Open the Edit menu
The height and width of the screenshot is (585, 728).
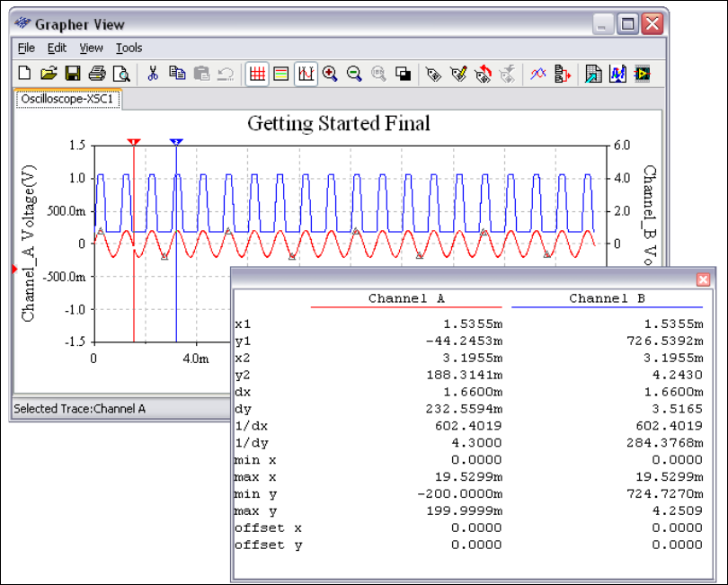(x=58, y=48)
